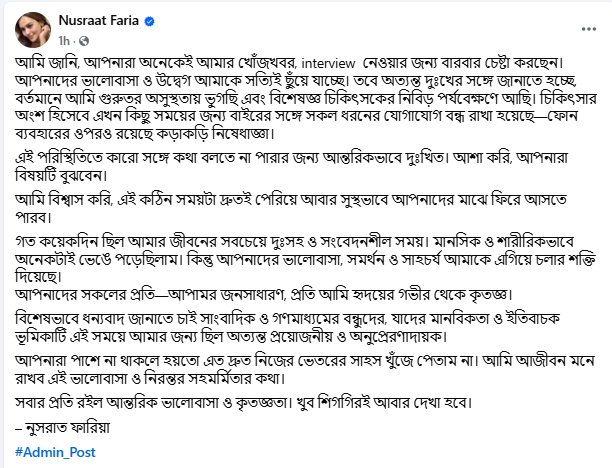612x468 pixels.
Task: Click the signature – নুসরাত ফারিয়া
Action: [x=62, y=428]
